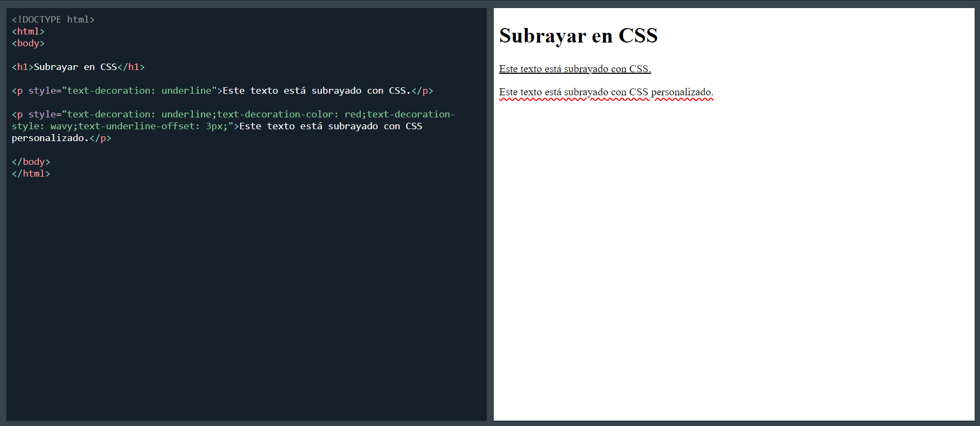Viewport: 980px width, 426px height.
Task: Click the <h1>Subrayar en CSS</h1> code line
Action: coord(78,67)
